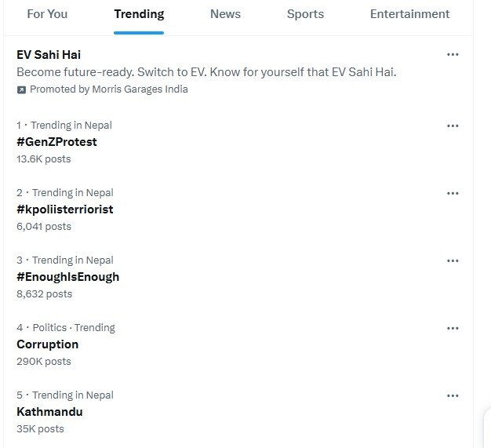Screen dimensions: 491x448
Task: View the #EnoughIsEnough hashtag posts
Action: click(x=67, y=277)
